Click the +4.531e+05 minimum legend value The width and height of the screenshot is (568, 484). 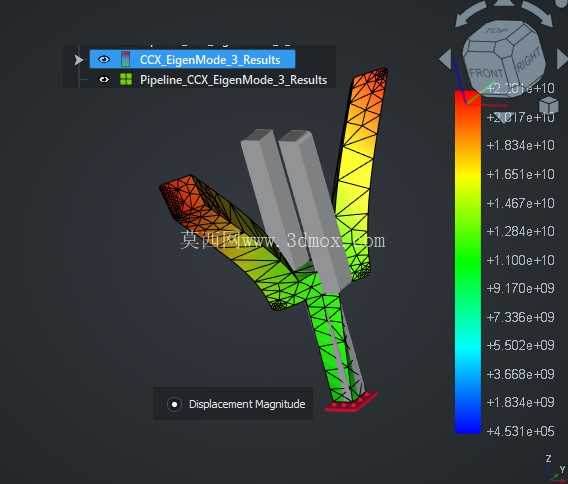tap(521, 431)
